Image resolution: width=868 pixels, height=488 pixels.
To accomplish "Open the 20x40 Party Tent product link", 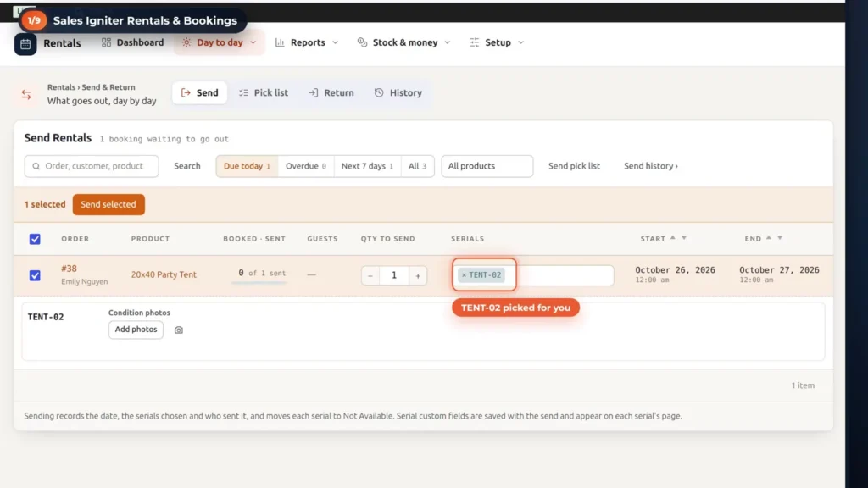I will 164,275.
